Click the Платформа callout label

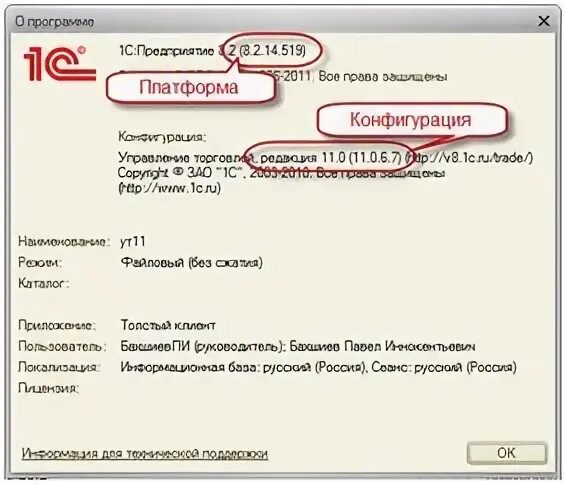point(189,87)
